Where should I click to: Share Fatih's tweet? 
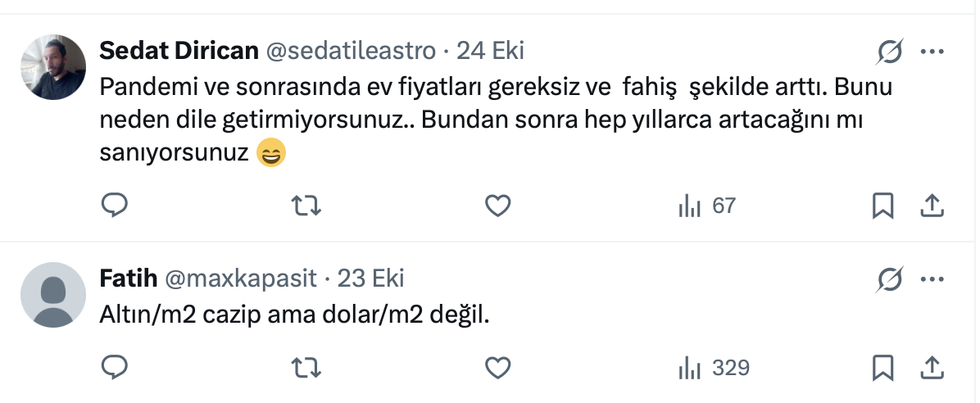click(932, 368)
